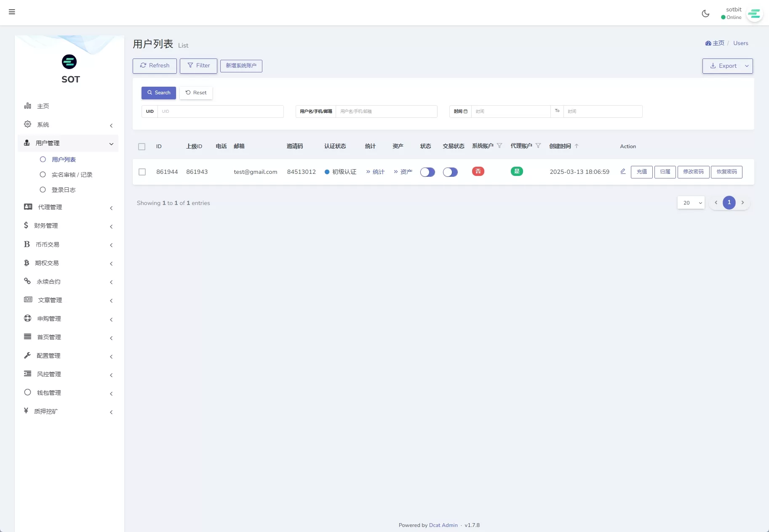Select the 币币交易 sidebar icon

tap(27, 244)
